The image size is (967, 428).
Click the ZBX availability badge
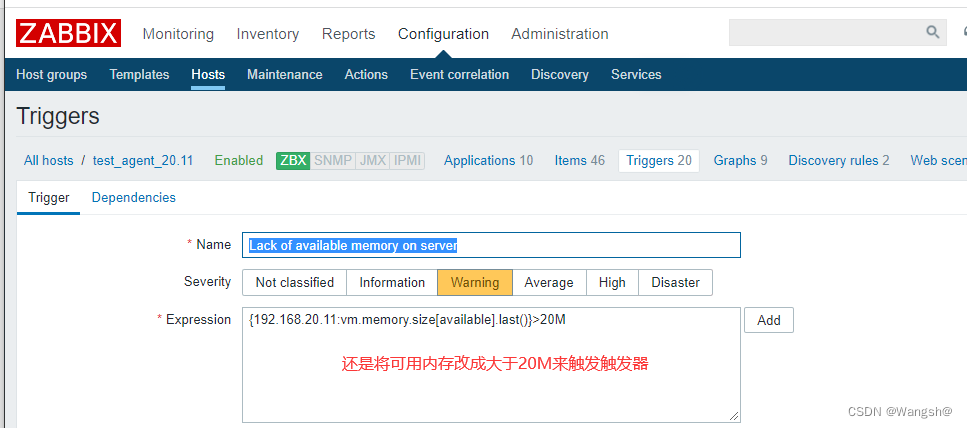click(x=293, y=161)
